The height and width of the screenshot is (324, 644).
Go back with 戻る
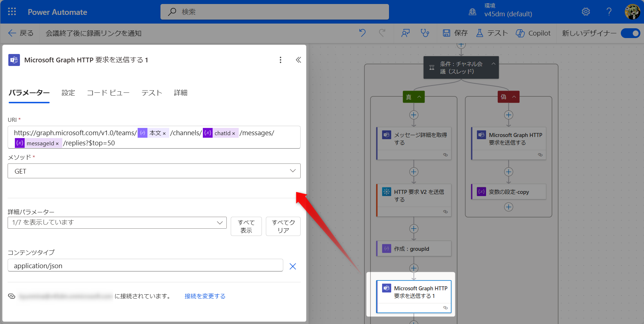pyautogui.click(x=21, y=33)
